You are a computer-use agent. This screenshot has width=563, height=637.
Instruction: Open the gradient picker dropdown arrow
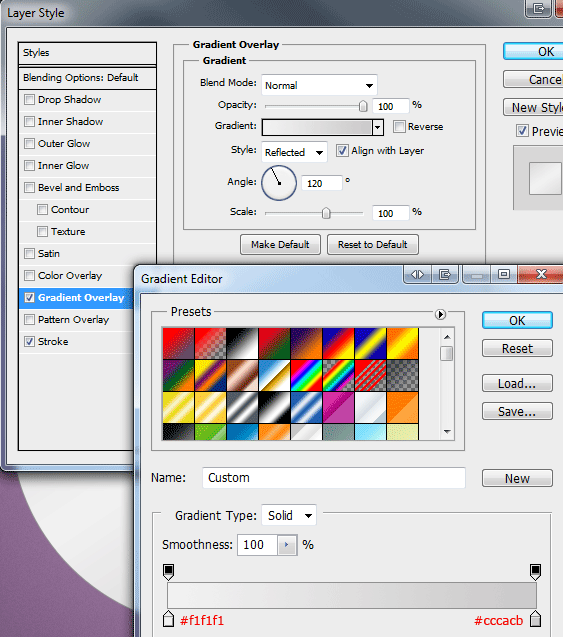(378, 127)
